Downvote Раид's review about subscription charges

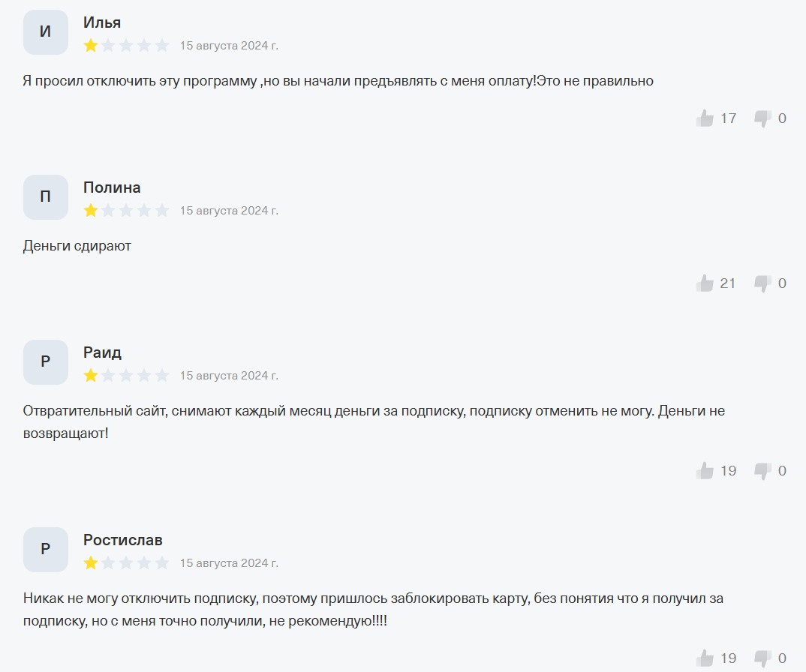point(762,471)
